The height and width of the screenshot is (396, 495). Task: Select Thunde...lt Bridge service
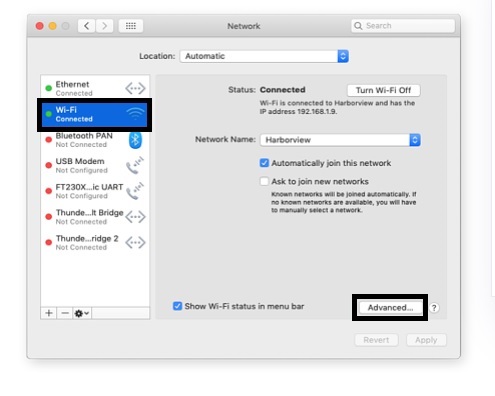[95, 217]
